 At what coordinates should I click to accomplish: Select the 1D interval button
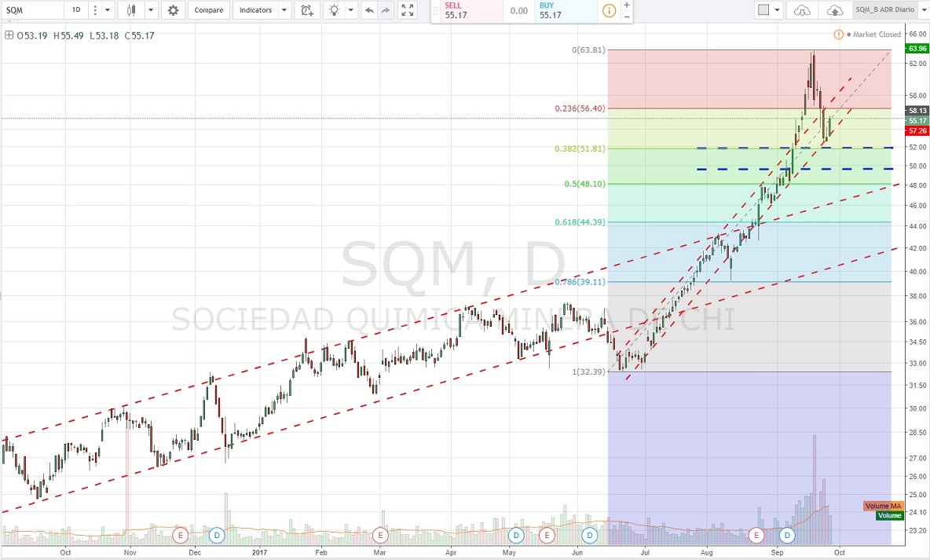(x=76, y=10)
